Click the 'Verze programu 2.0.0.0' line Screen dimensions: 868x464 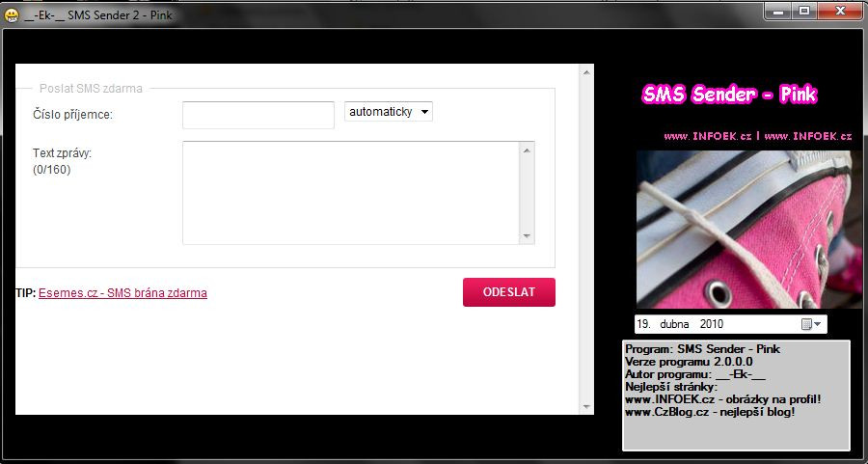(689, 362)
